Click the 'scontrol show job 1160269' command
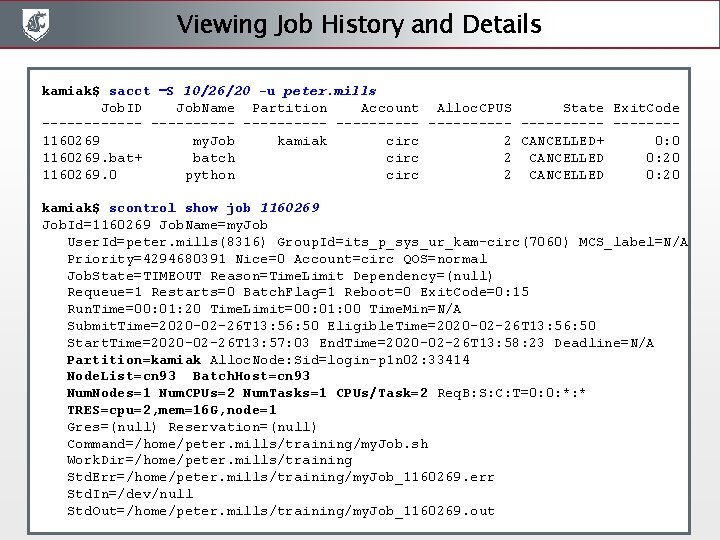720x540 pixels. (x=214, y=208)
